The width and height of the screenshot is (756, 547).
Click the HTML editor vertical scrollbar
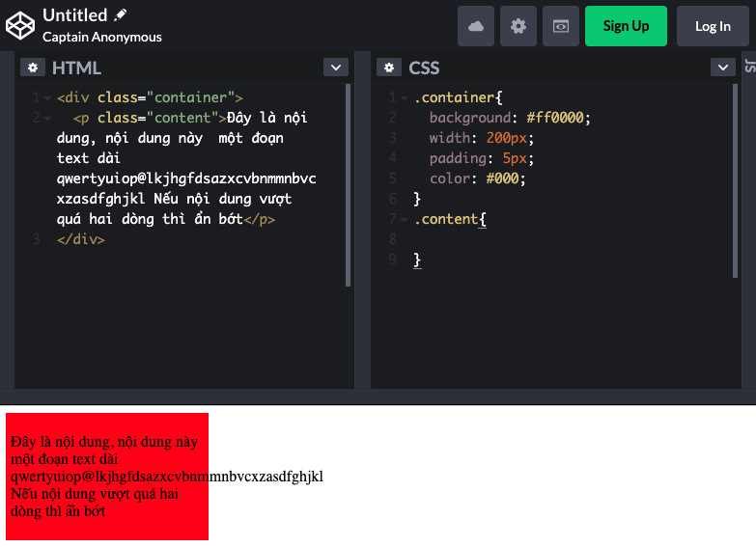349,183
